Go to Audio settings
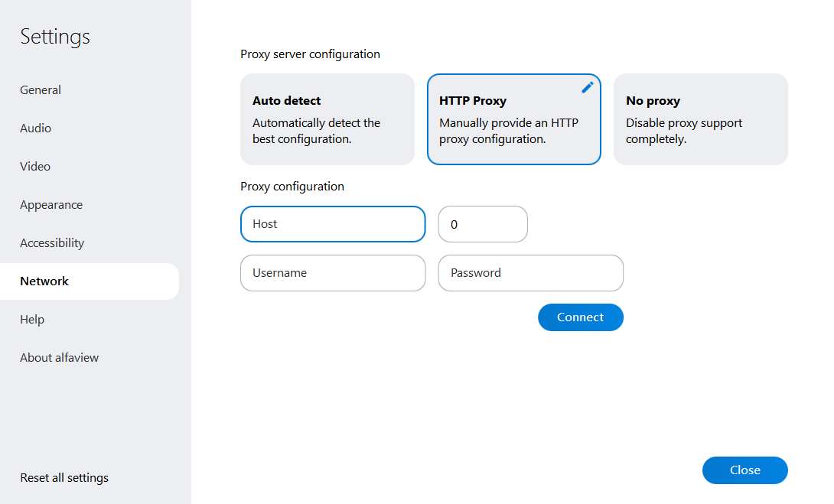This screenshot has height=504, width=834. pyautogui.click(x=36, y=128)
